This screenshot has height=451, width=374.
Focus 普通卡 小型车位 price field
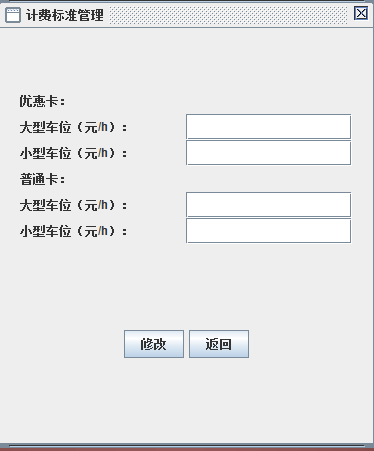(x=268, y=231)
